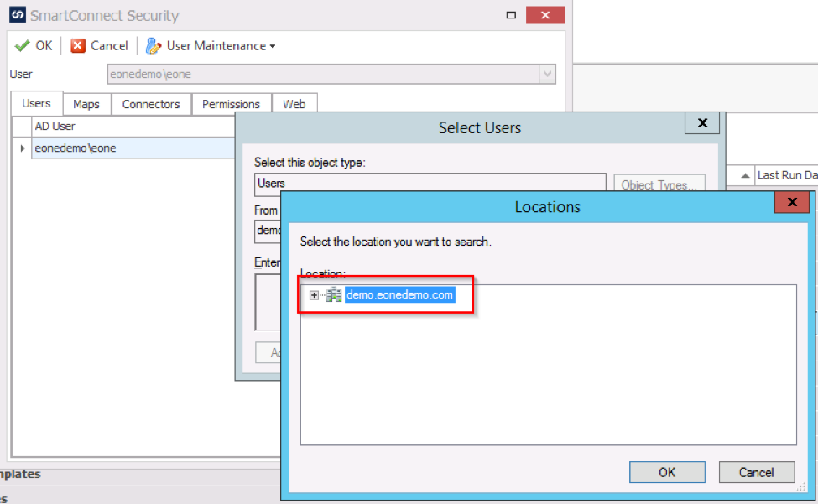Screen dimensions: 818x504
Task: Expand the eonedemo\eone row arrow
Action: click(x=23, y=148)
